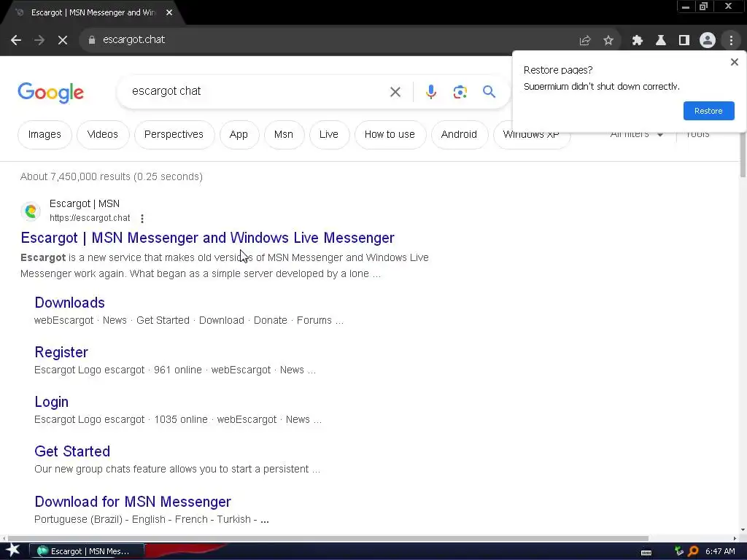747x560 pixels.
Task: Open the Login sitelink
Action: tap(52, 402)
